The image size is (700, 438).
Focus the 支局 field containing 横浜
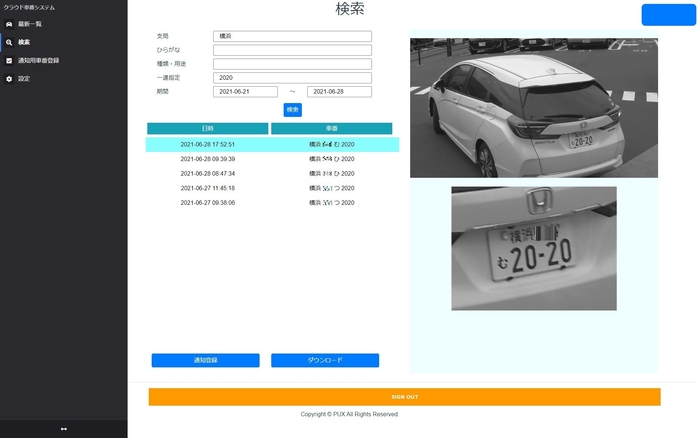[x=292, y=36]
